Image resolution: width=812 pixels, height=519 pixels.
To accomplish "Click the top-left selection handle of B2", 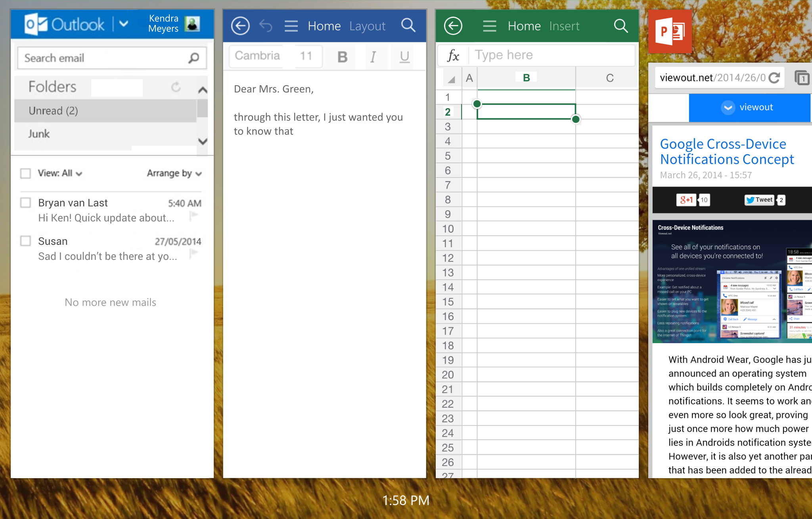I will [477, 104].
